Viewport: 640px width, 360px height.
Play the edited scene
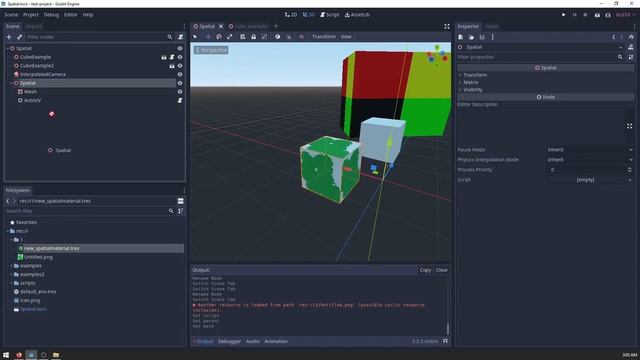pos(597,15)
